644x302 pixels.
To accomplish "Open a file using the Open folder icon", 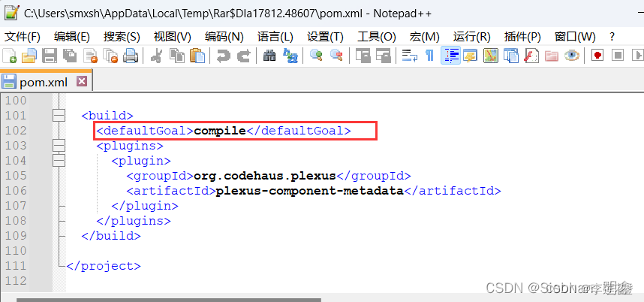I will [x=29, y=56].
